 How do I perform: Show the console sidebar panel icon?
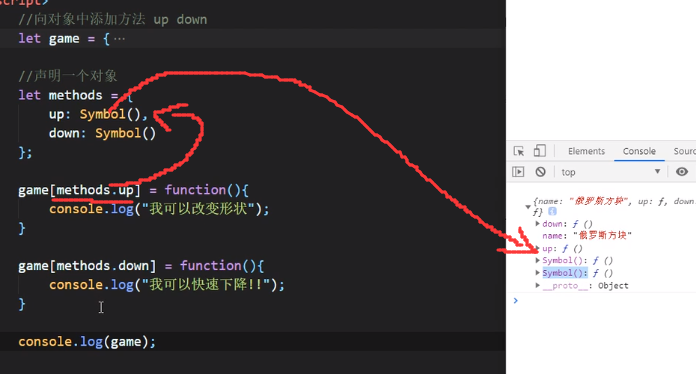518,172
